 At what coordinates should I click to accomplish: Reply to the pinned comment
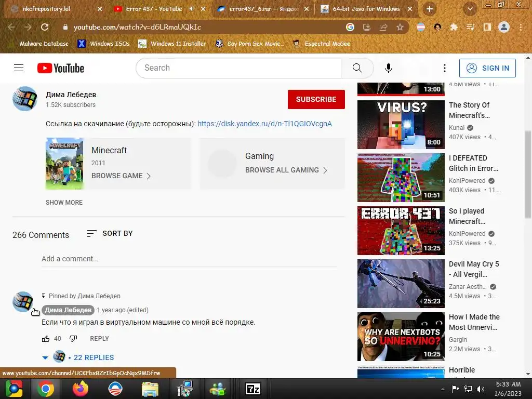(99, 339)
